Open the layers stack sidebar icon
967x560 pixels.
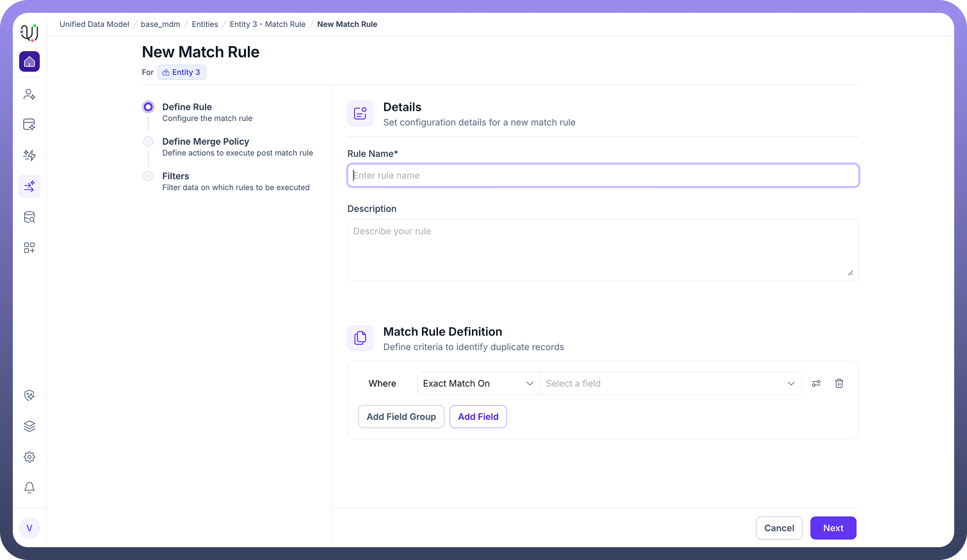click(x=29, y=426)
